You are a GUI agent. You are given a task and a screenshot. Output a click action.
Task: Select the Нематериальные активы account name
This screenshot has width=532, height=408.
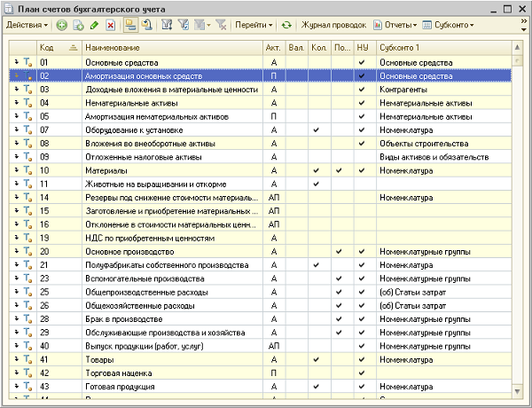coord(131,103)
